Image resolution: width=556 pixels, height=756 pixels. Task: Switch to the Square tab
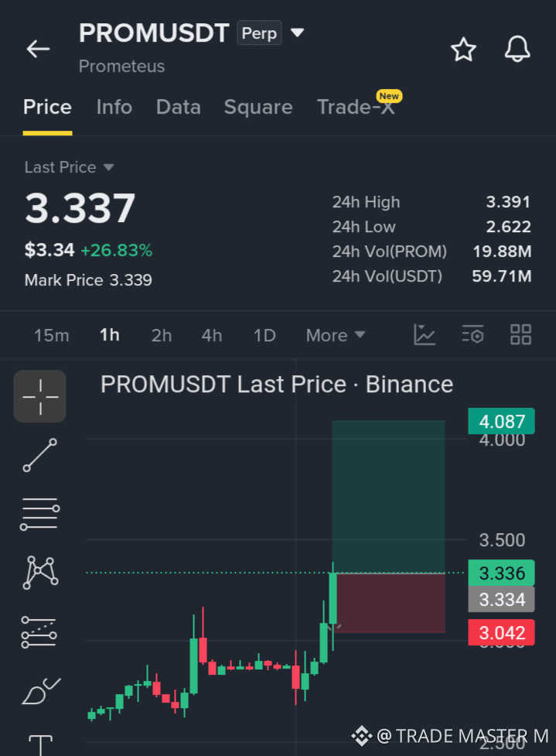[x=258, y=107]
